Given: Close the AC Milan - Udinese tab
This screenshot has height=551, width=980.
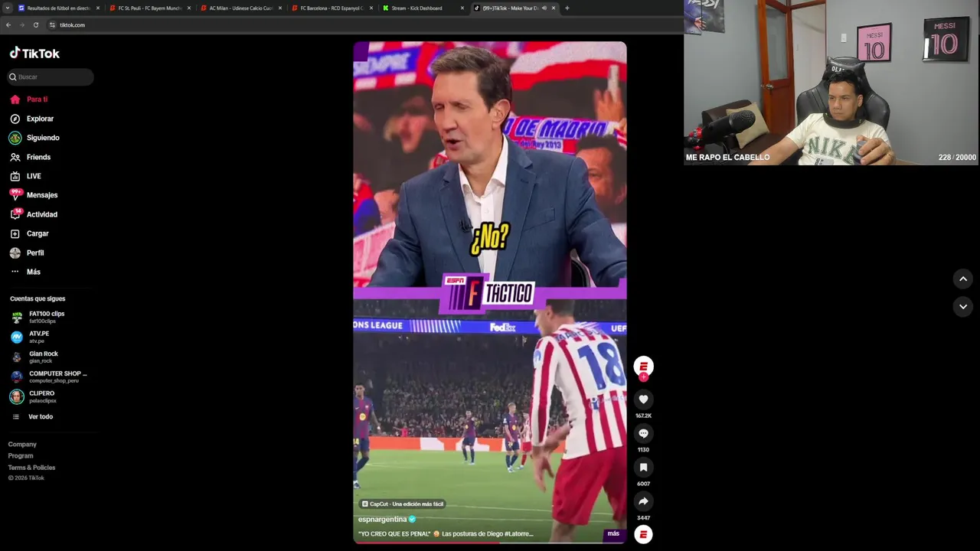Looking at the screenshot, I should 280,8.
